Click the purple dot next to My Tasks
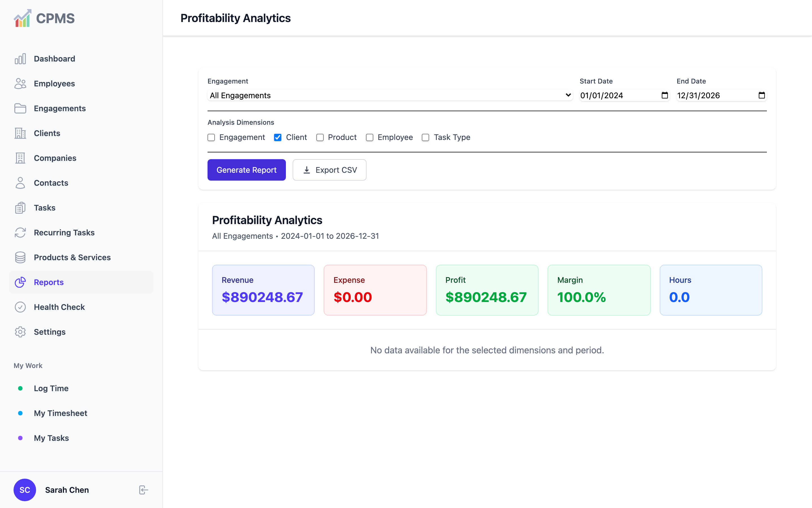Viewport: 812px width, 508px height. [20, 439]
